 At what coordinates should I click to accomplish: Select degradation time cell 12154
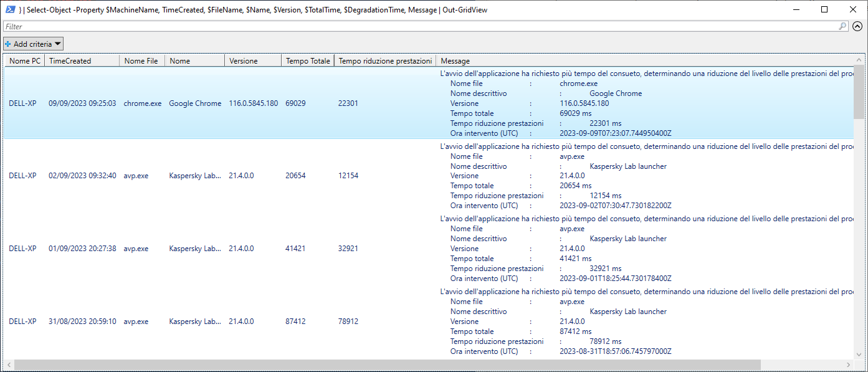(x=348, y=176)
